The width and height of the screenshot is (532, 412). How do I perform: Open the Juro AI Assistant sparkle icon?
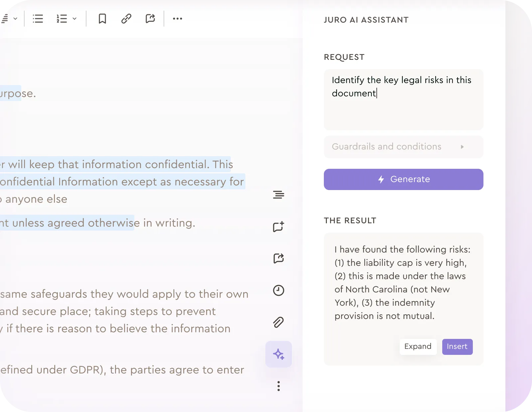click(279, 354)
